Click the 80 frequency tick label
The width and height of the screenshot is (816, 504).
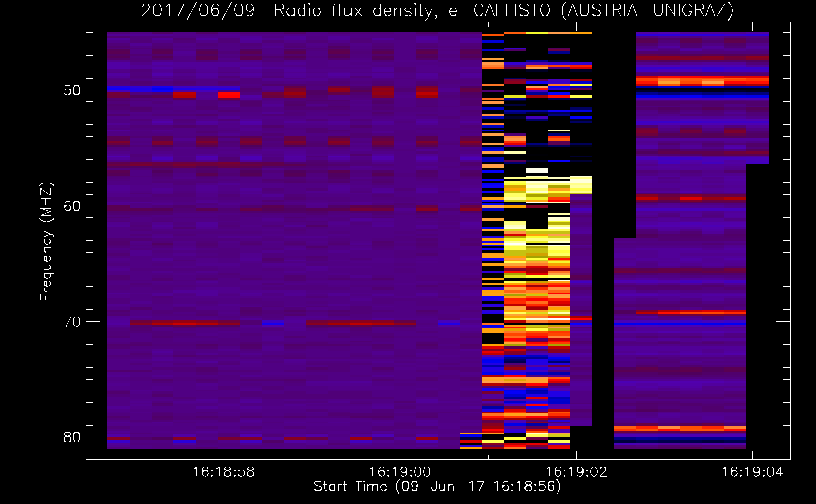click(x=72, y=437)
